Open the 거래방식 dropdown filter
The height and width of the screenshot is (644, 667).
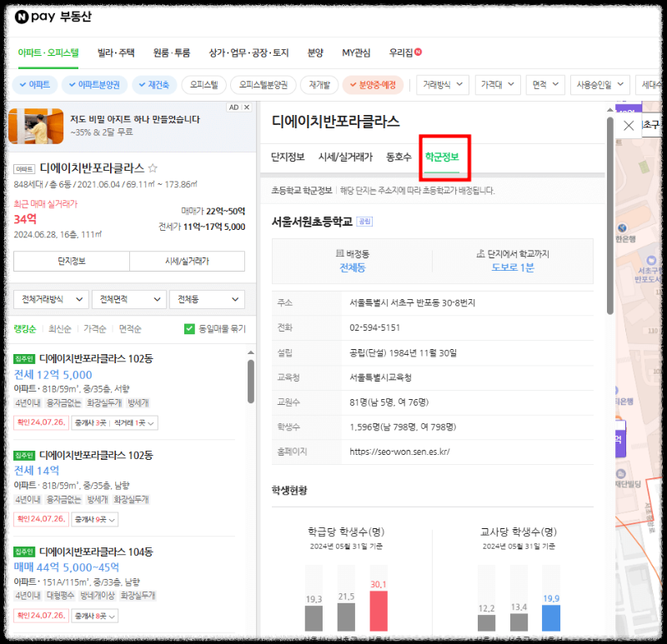point(443,85)
